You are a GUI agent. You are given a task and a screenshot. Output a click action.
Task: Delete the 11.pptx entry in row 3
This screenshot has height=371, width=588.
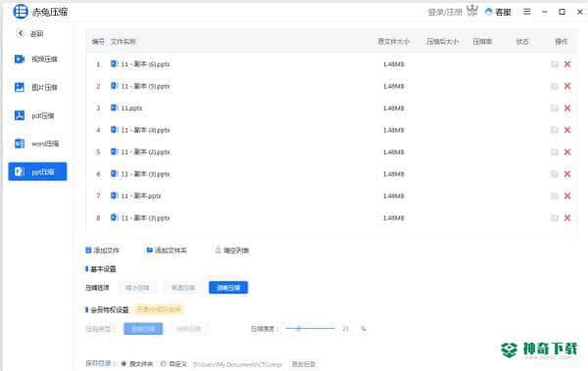point(567,108)
